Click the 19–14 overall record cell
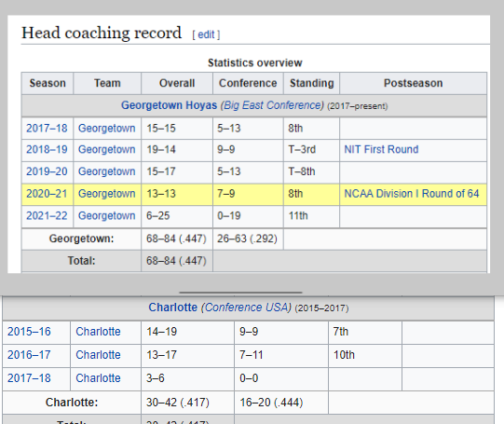Image resolution: width=504 pixels, height=424 pixels. [177, 149]
